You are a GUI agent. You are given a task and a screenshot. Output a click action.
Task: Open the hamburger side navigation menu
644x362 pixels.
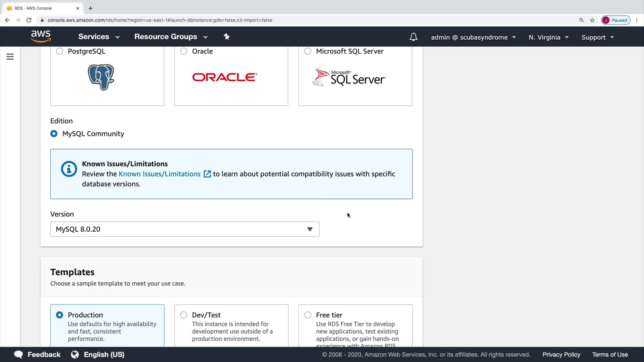coord(10,57)
